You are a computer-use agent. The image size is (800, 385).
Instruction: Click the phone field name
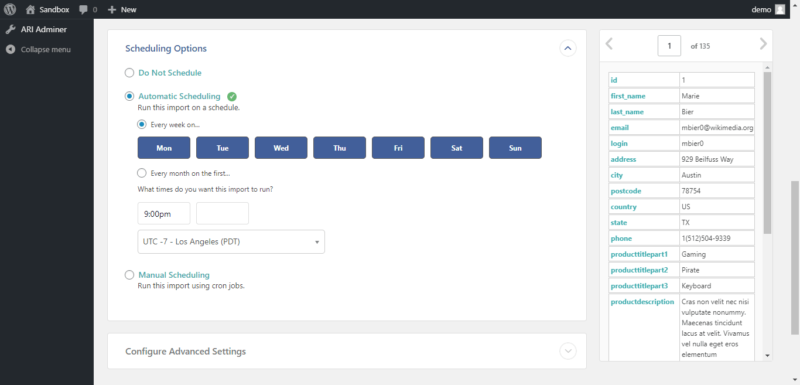click(x=621, y=238)
